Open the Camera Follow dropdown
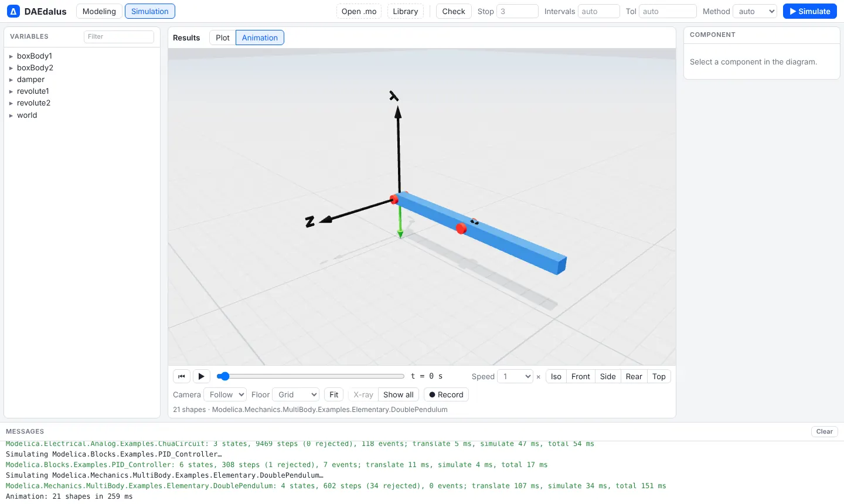844x504 pixels. [225, 394]
